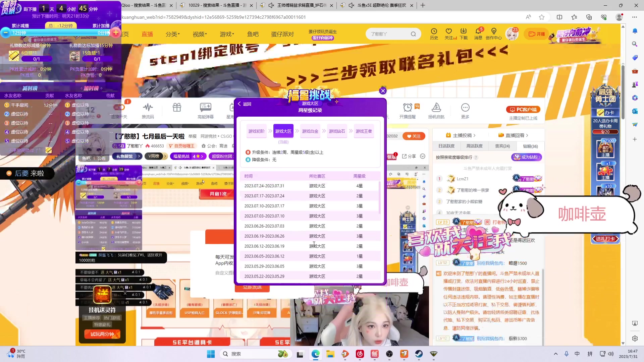Switch to 周活跃度 tab

(474, 146)
